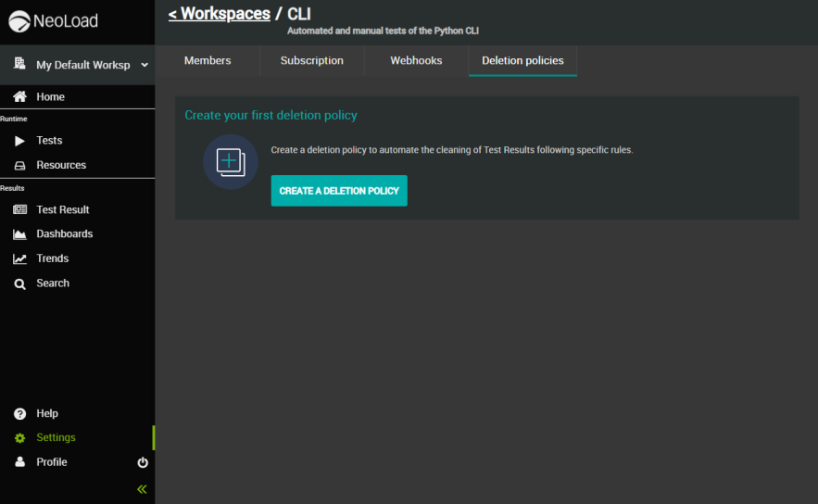Click the add deletion policy plus icon
818x504 pixels.
(x=230, y=162)
